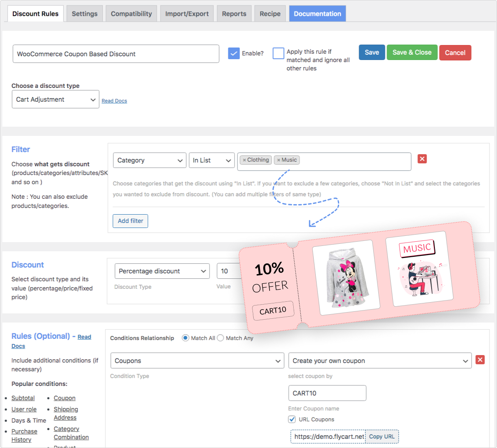
Task: Click the rule name input field
Action: point(116,54)
